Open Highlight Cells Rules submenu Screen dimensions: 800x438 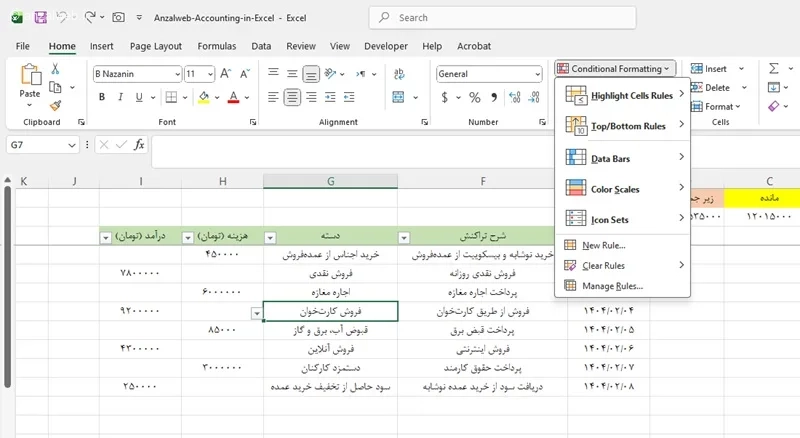pos(622,95)
